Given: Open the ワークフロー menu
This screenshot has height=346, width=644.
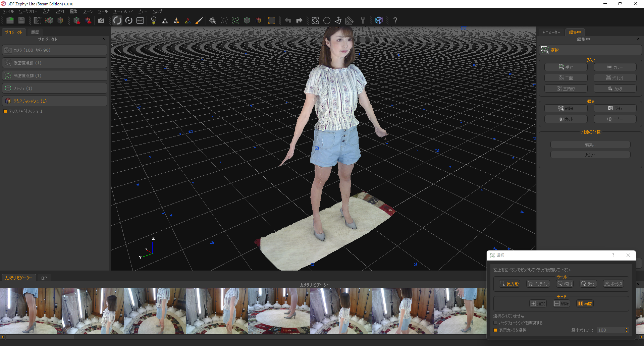Looking at the screenshot, I should pyautogui.click(x=28, y=11).
